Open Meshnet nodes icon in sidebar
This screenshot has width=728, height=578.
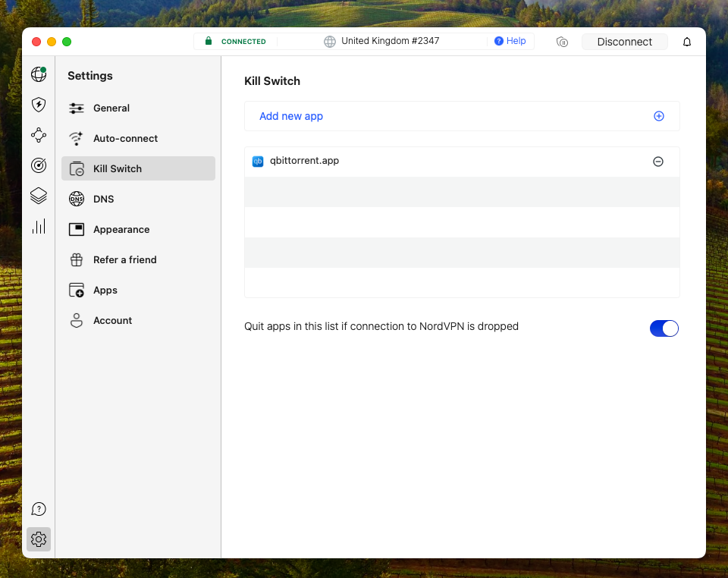(39, 135)
